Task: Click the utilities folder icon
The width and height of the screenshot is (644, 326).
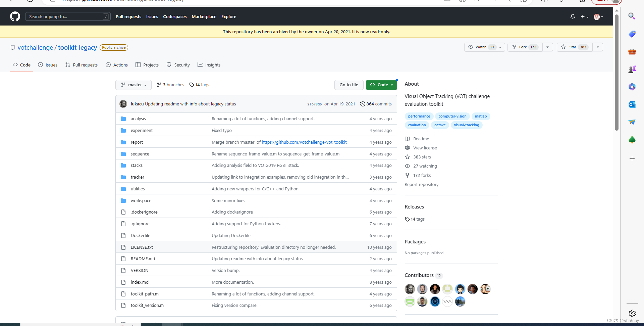Action: tap(123, 189)
